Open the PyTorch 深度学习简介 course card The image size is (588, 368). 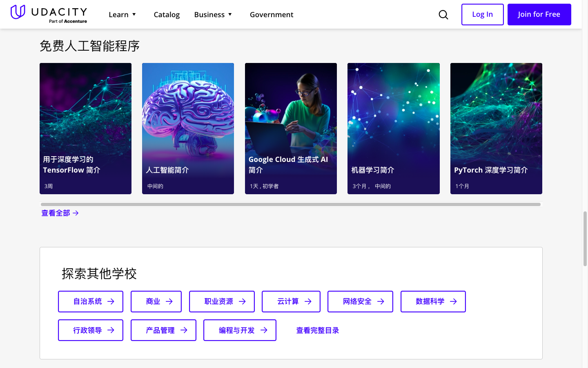[496, 128]
